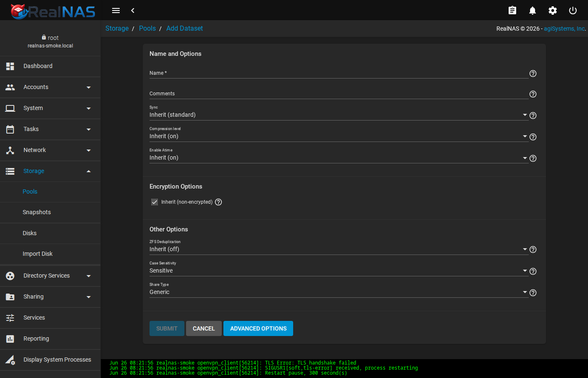Expand the Sharing menu arrow
Screen dimensions: 588x378
click(x=89, y=297)
